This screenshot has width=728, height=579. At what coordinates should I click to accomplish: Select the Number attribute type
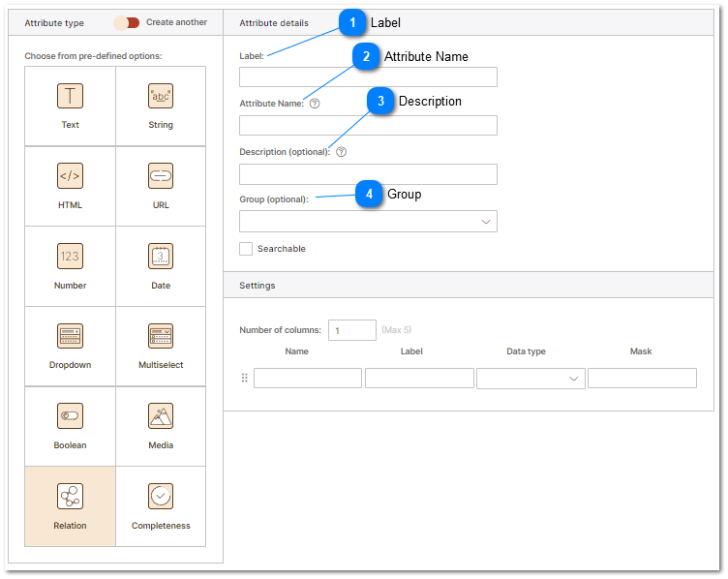[x=70, y=257]
